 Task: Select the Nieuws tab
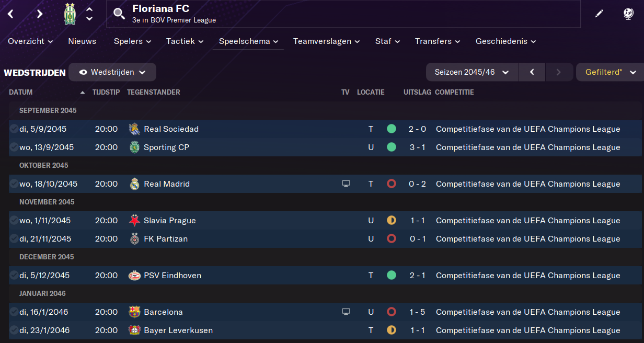(x=82, y=41)
